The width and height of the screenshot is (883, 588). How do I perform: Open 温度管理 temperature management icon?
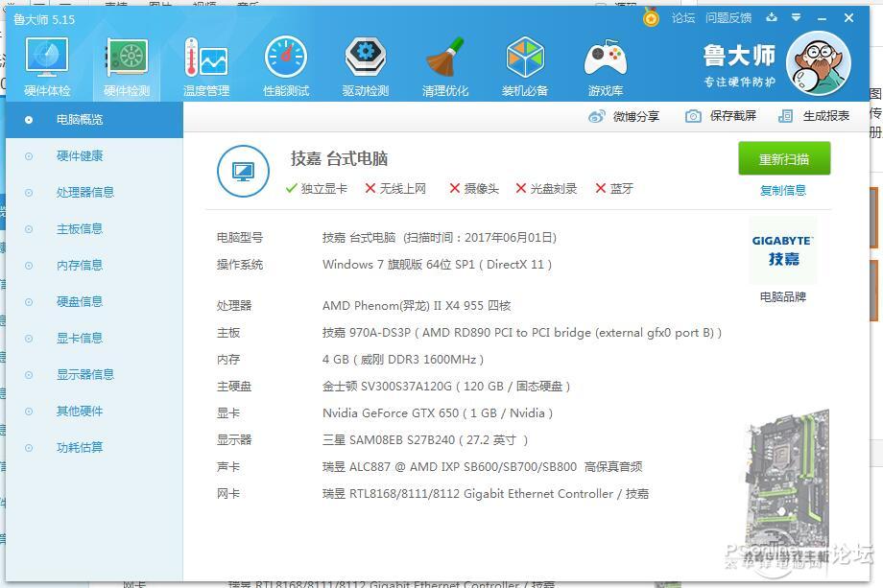click(206, 66)
